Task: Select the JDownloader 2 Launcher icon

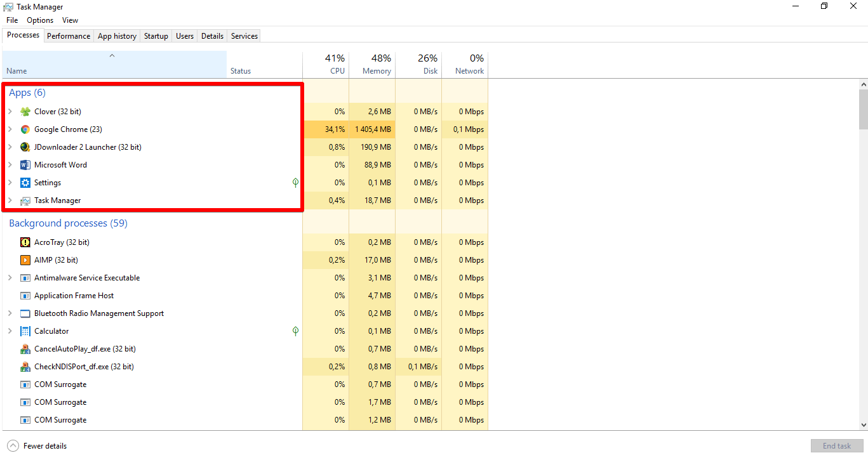Action: point(25,147)
